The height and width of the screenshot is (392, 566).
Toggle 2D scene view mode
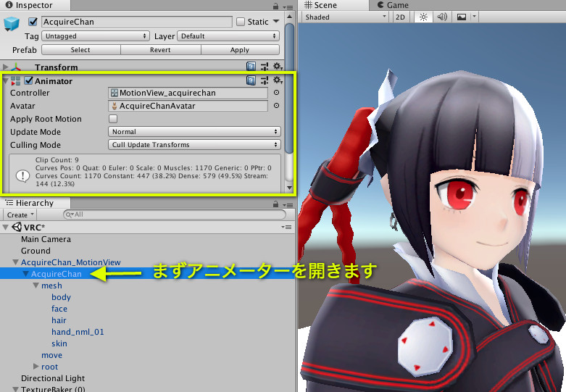tap(400, 17)
